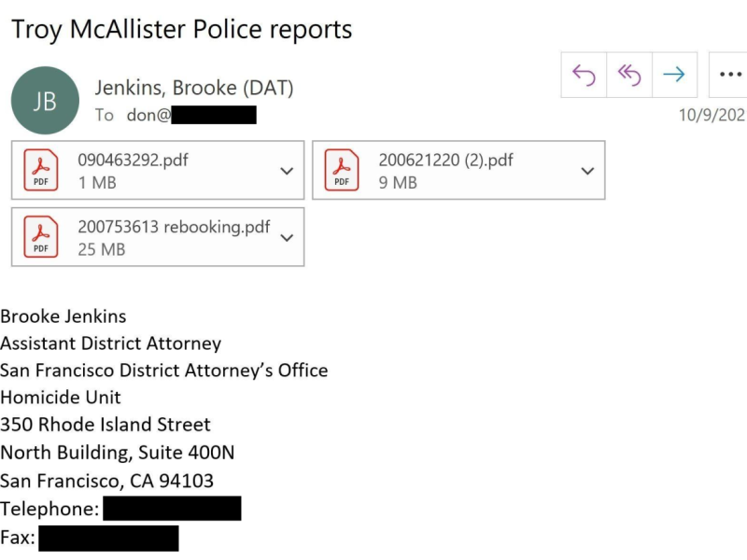Click the 350 Rhode Island Street line
The width and height of the screenshot is (747, 560).
tap(106, 425)
